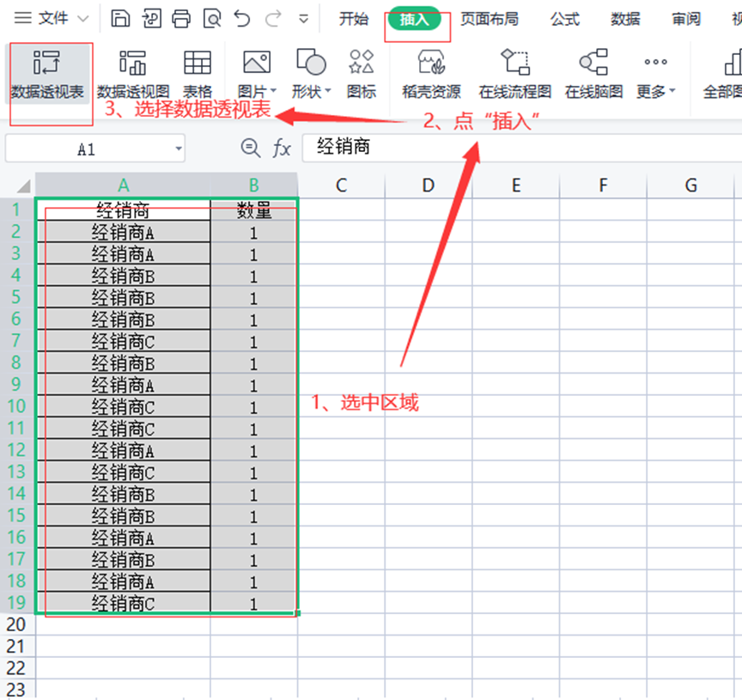Select row 10 header
The height and width of the screenshot is (700, 742).
16,406
